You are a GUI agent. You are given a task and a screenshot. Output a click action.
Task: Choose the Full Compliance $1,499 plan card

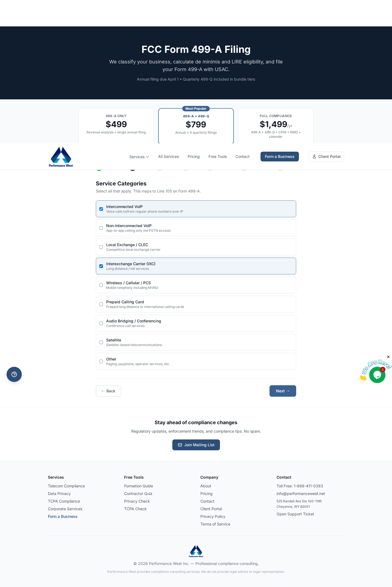click(276, 126)
